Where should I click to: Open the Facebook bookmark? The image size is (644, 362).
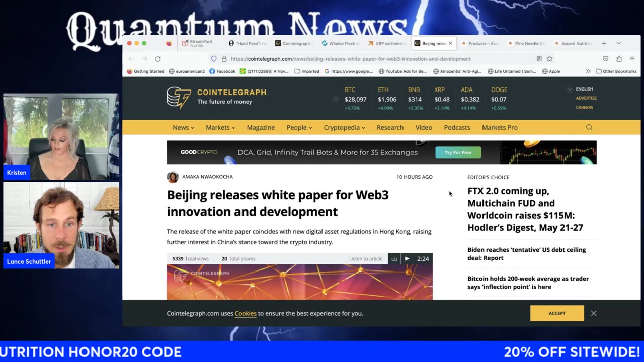pyautogui.click(x=222, y=71)
